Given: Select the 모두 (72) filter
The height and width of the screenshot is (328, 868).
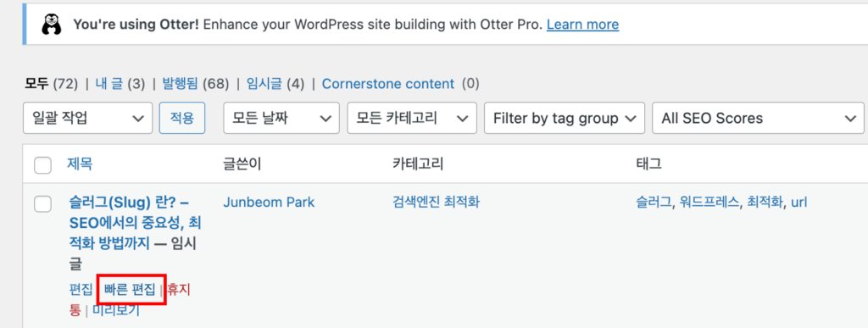Looking at the screenshot, I should (52, 84).
